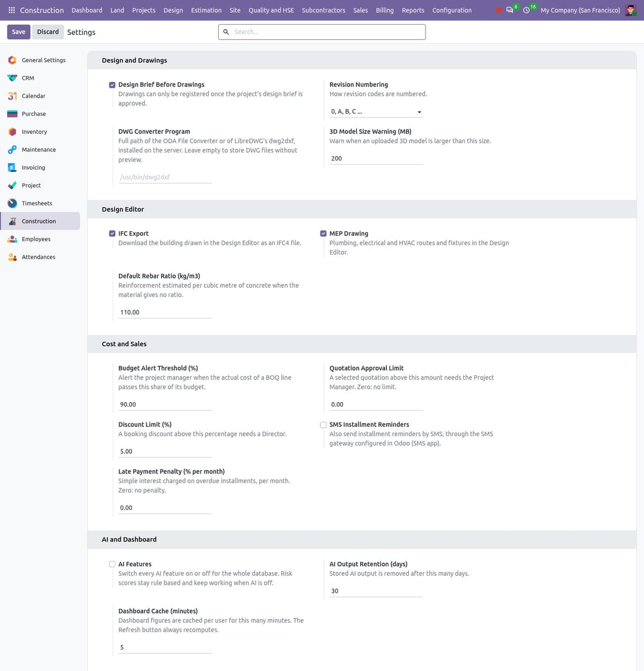Open the activities clock icon
The width and height of the screenshot is (644, 671).
click(526, 10)
